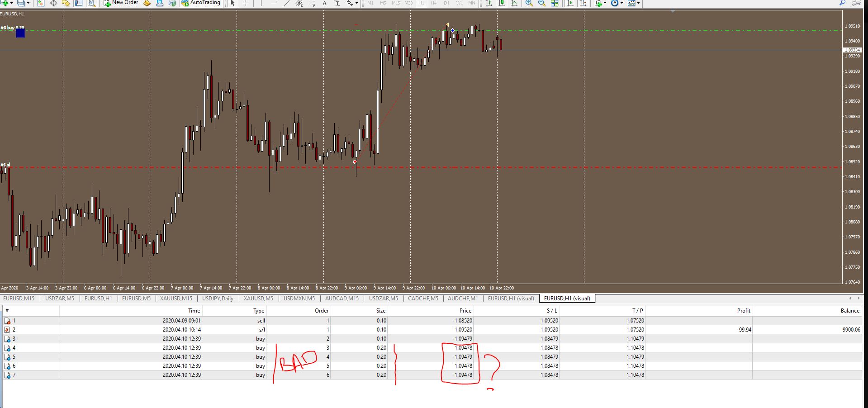The width and height of the screenshot is (868, 408).
Task: Click the Balance column header
Action: coord(807,311)
